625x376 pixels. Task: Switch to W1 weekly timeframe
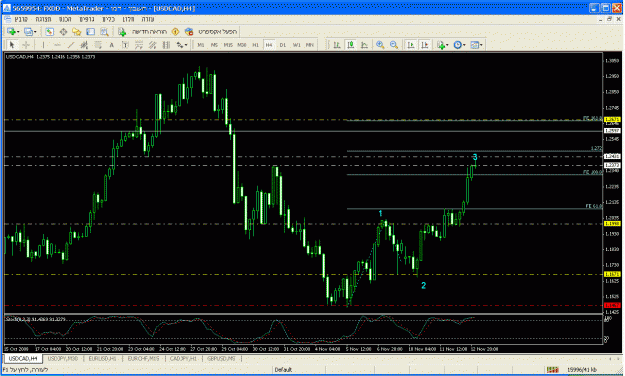pyautogui.click(x=296, y=45)
